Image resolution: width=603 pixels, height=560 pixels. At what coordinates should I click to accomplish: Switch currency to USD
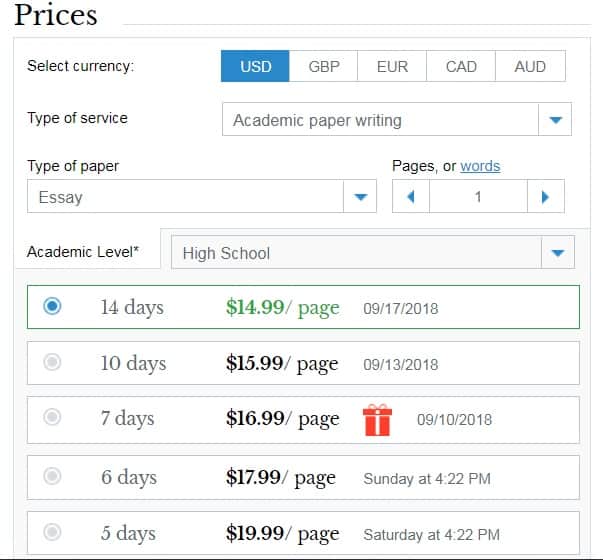pos(255,66)
